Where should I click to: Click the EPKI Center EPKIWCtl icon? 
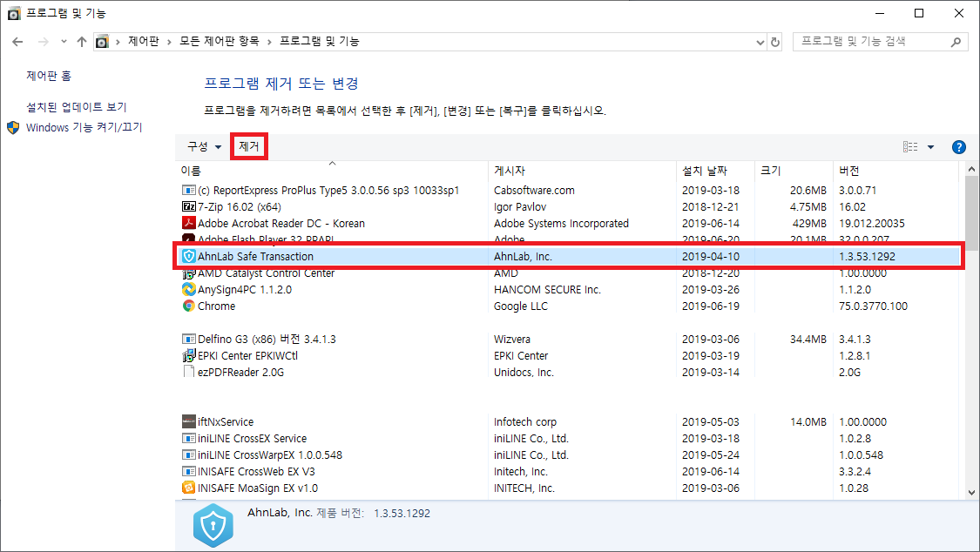(x=188, y=355)
